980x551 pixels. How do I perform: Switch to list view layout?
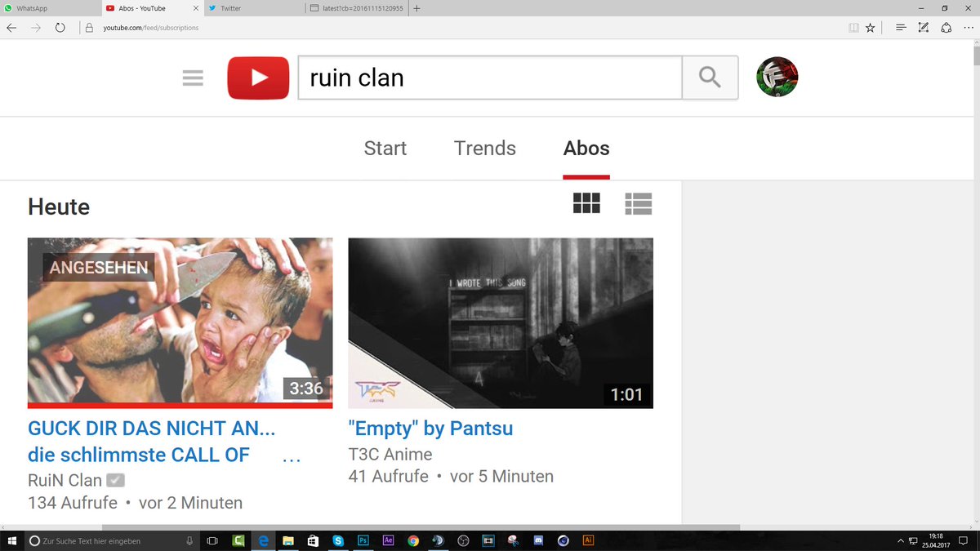pos(638,203)
